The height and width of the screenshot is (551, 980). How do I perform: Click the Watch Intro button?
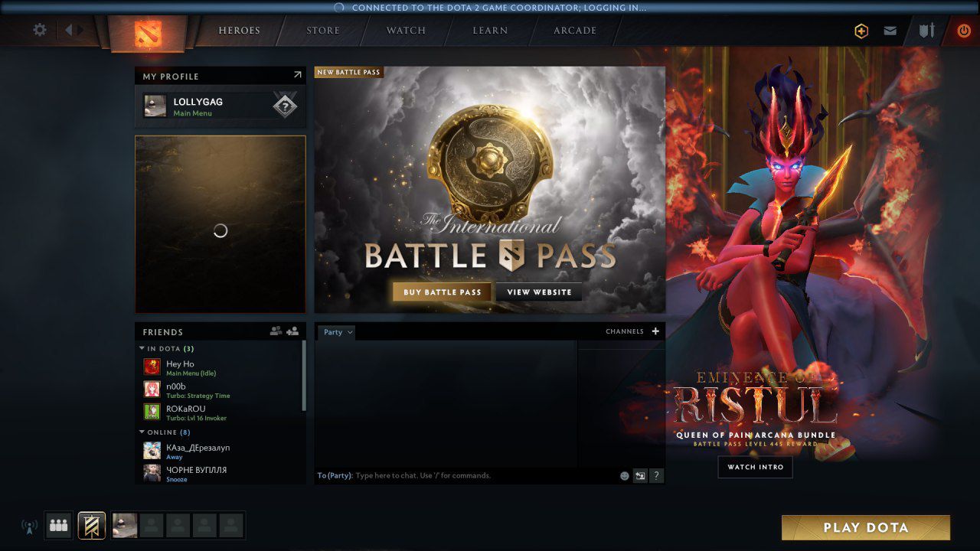coord(755,467)
